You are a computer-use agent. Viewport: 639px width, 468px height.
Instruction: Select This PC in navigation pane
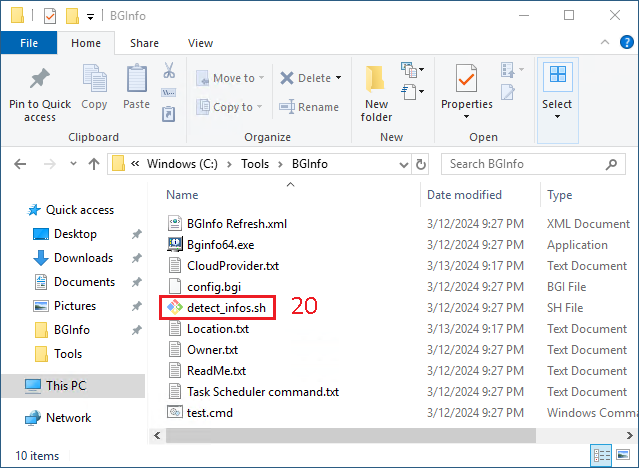pos(73,386)
